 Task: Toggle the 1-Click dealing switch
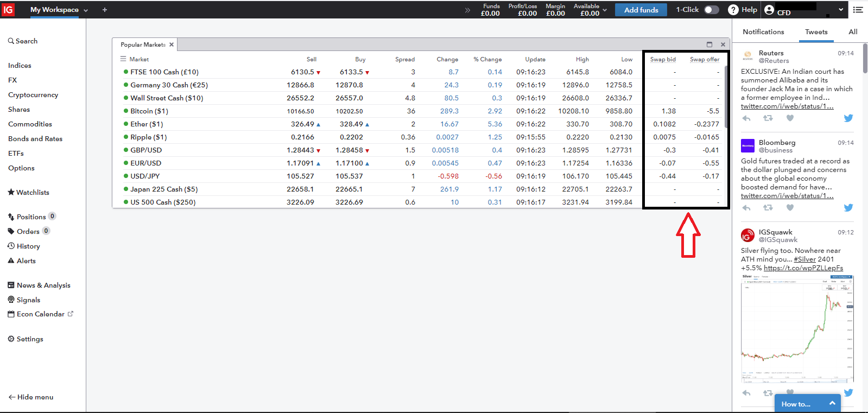tap(711, 10)
